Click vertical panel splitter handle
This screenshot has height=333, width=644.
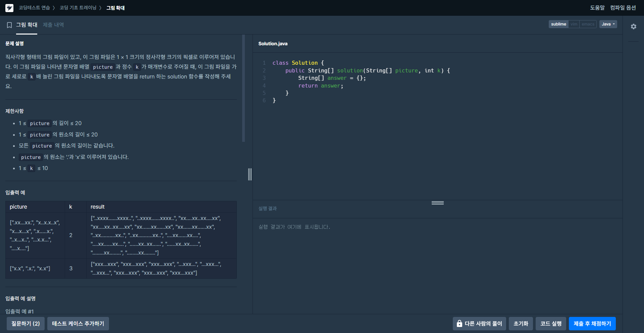click(250, 174)
